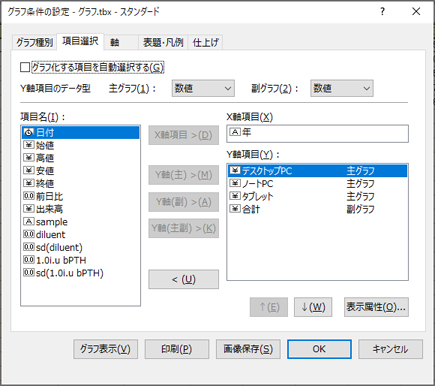Screen dimensions: 435x386
Task: Click 副グラフ label on the 合計 row
Action: [x=361, y=209]
